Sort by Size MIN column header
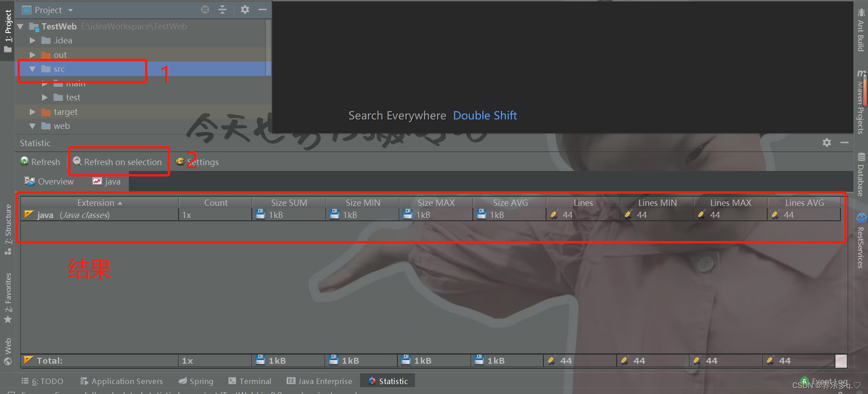The image size is (868, 394). [x=363, y=203]
